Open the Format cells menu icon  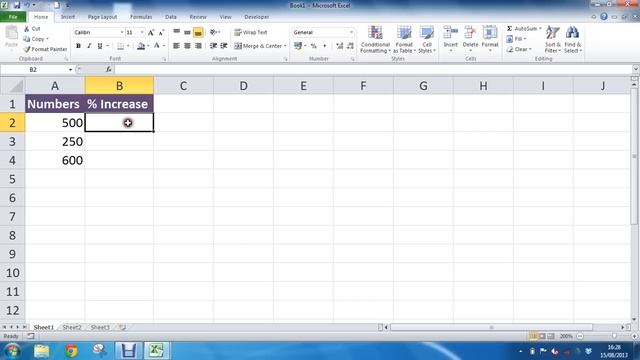490,33
